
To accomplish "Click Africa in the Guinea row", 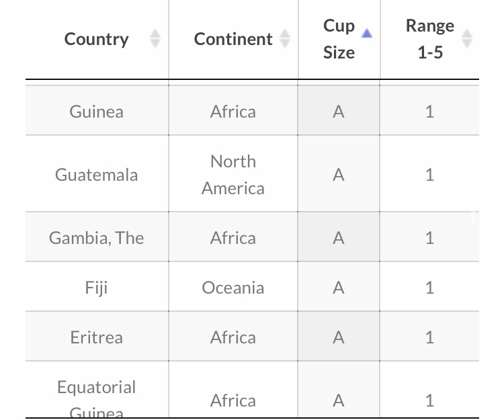I will (x=233, y=110).
